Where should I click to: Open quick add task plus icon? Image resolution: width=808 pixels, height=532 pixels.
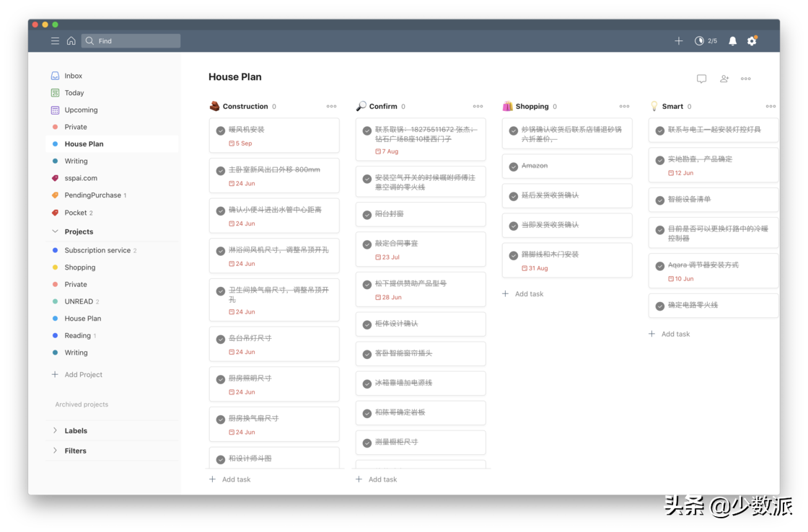click(x=679, y=40)
